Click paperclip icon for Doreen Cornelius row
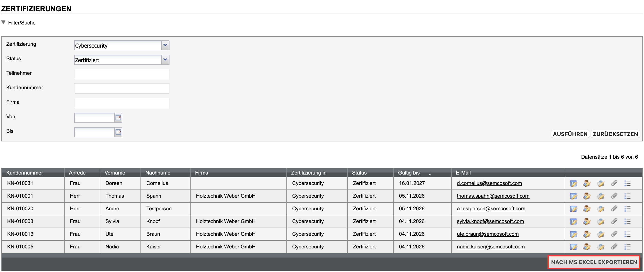Screen dimensions: 644x272 (x=614, y=184)
